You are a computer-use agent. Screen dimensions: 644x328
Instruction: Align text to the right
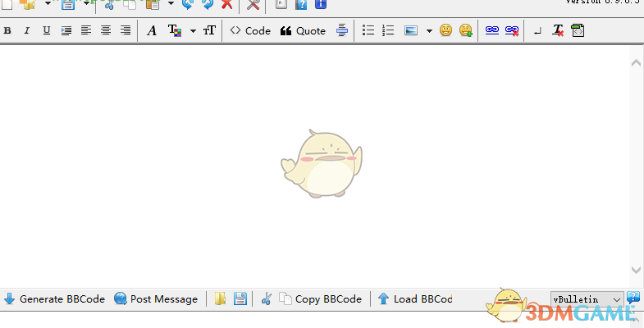point(126,31)
